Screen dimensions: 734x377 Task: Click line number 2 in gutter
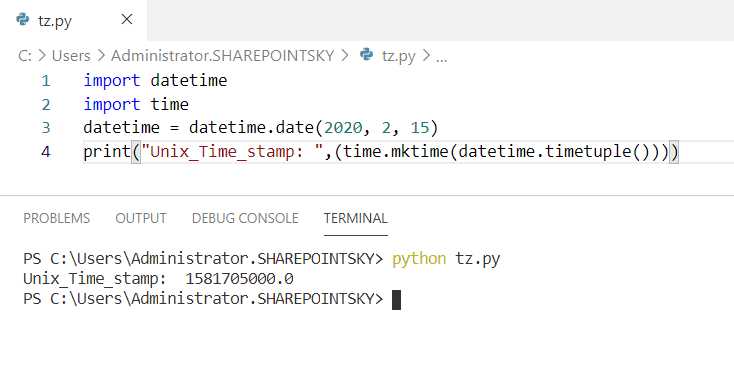(x=45, y=104)
